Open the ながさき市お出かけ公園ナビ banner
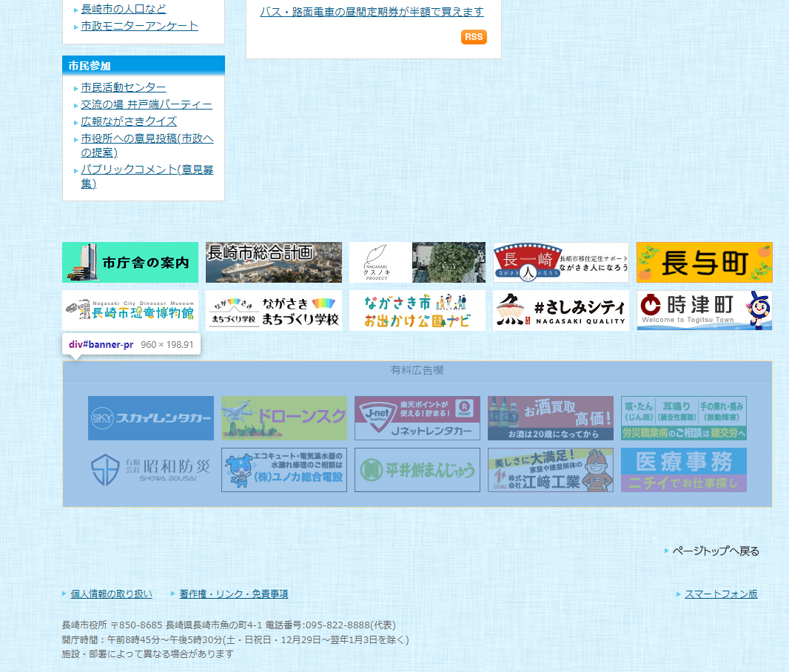789x672 pixels. pyautogui.click(x=417, y=310)
